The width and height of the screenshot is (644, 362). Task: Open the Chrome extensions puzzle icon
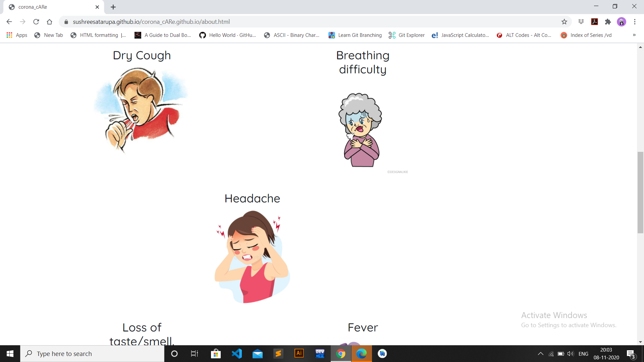tap(608, 22)
